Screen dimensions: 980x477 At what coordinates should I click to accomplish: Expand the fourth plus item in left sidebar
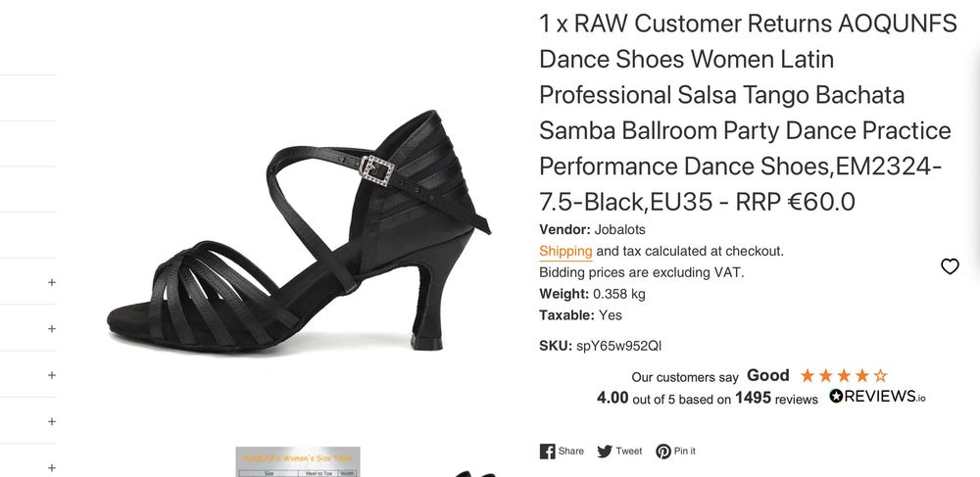click(52, 421)
